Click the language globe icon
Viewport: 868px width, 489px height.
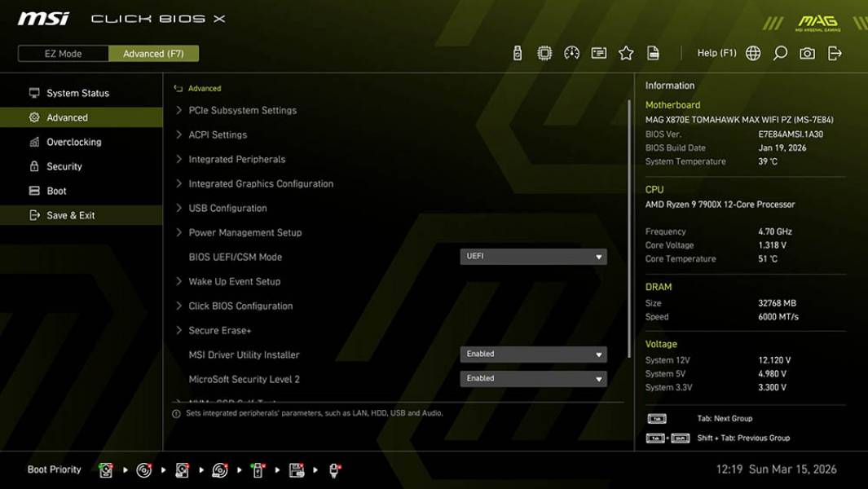pyautogui.click(x=752, y=52)
